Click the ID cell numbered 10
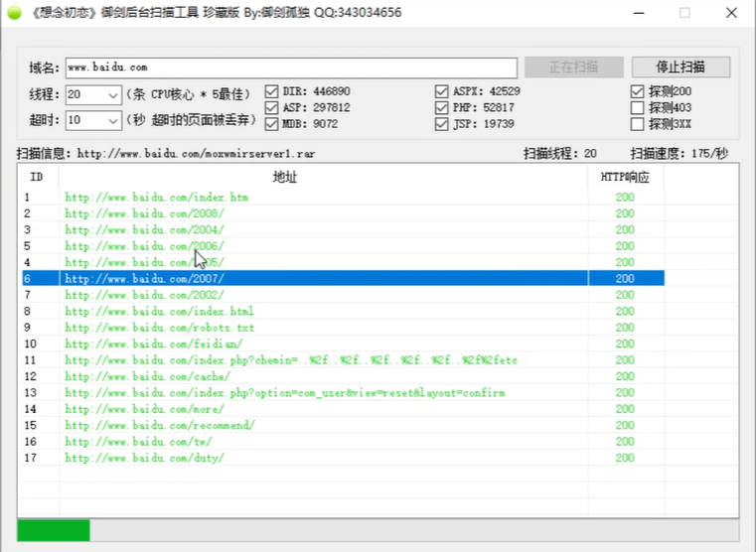Screen dimensions: 756x552 coord(31,344)
